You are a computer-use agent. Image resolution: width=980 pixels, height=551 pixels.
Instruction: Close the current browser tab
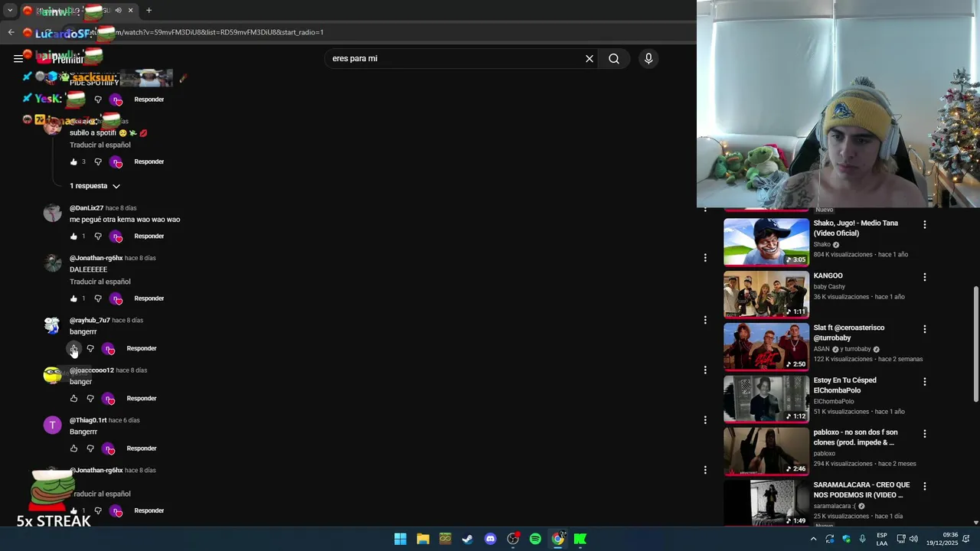point(130,11)
